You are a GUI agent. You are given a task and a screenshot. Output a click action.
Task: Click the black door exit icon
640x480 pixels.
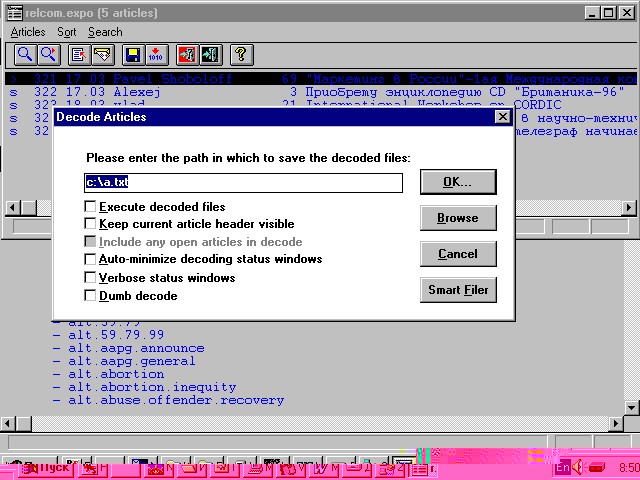(x=211, y=55)
